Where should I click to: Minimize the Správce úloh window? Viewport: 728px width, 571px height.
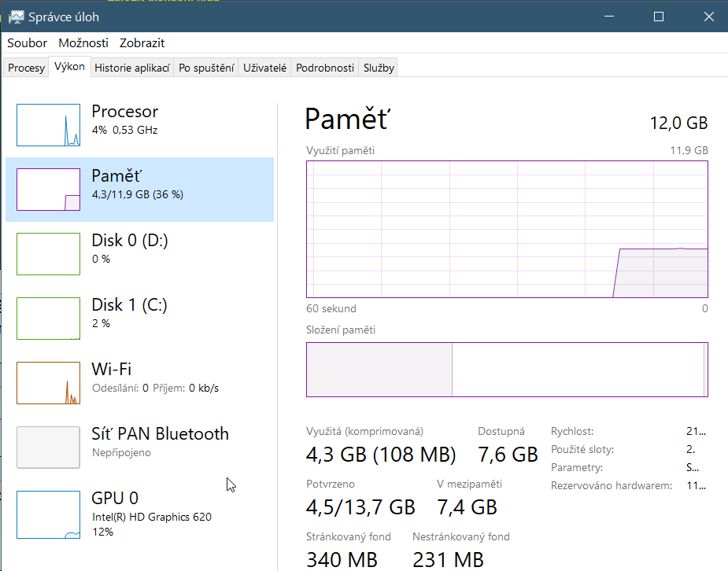click(x=609, y=17)
